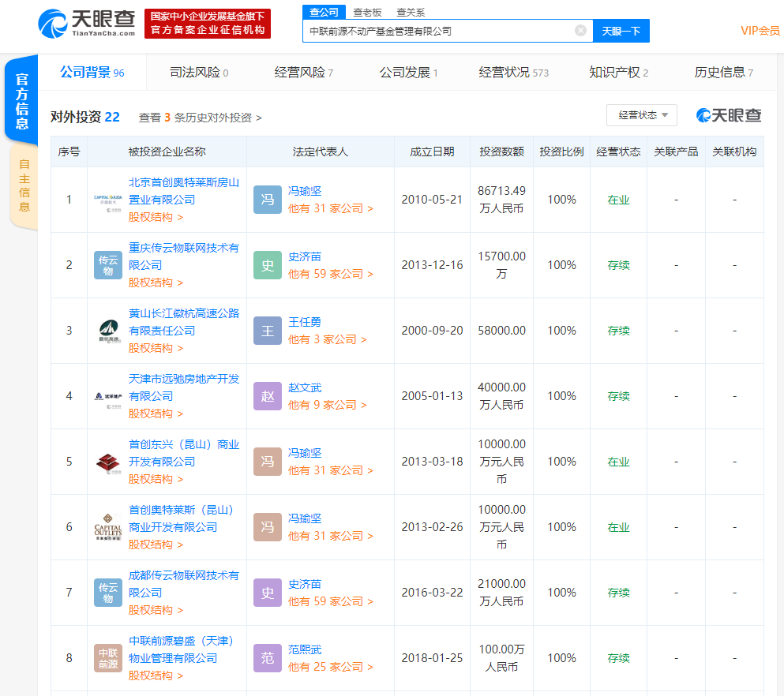The image size is (784, 696).
Task: Click the 史 avatar in row 2
Action: click(x=268, y=265)
